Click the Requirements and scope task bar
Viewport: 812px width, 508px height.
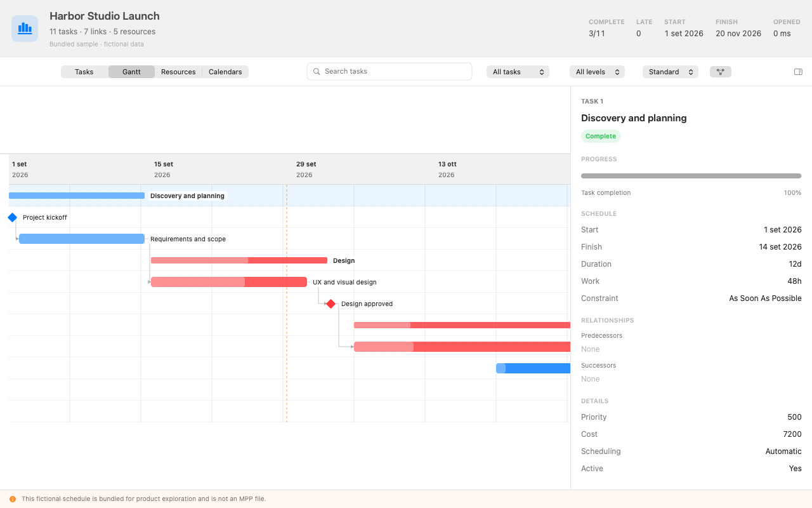82,239
